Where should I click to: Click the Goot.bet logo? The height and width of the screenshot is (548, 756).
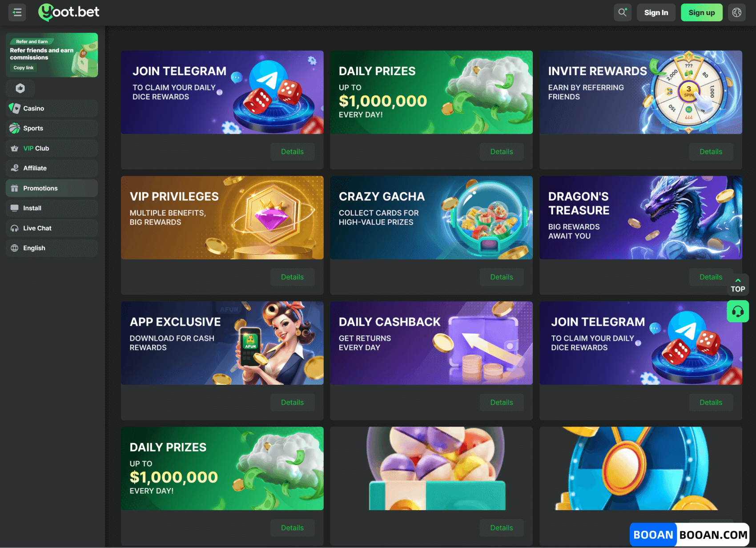(69, 12)
